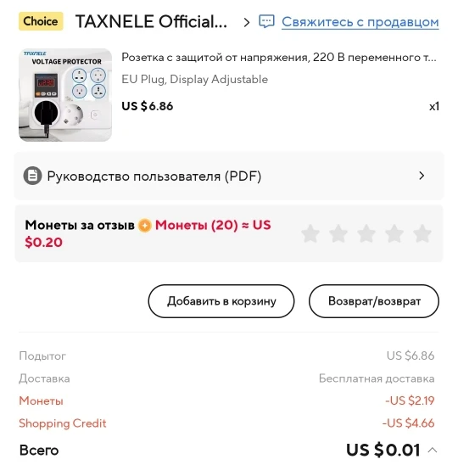Rate one star for review
The width and height of the screenshot is (458, 476).
[x=310, y=233]
